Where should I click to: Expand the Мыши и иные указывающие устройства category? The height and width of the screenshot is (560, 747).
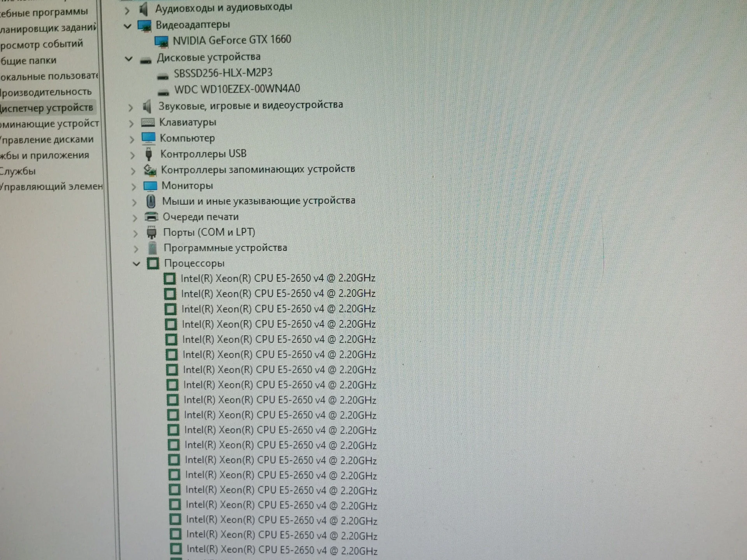click(134, 203)
